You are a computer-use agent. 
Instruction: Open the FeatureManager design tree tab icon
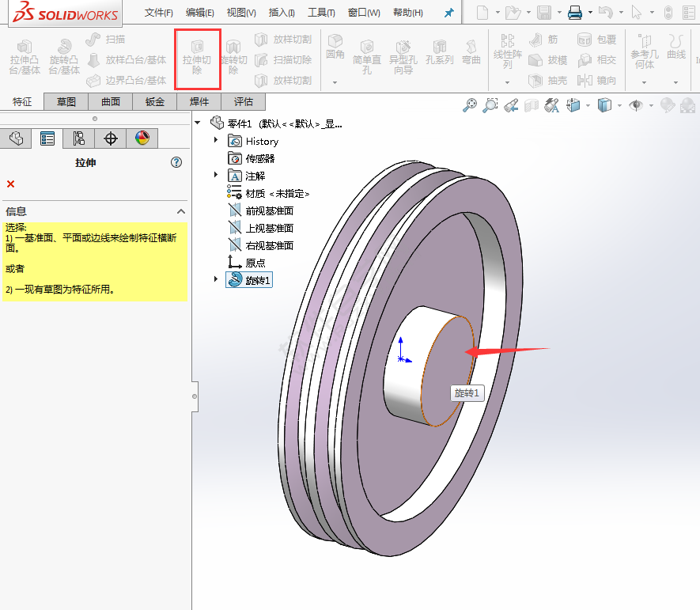pos(16,138)
